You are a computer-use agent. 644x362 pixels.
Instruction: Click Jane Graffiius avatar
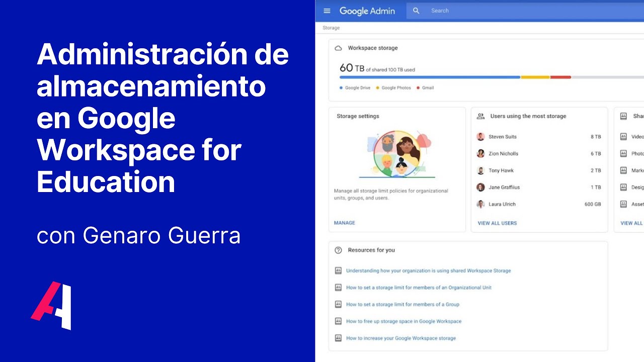tap(480, 188)
